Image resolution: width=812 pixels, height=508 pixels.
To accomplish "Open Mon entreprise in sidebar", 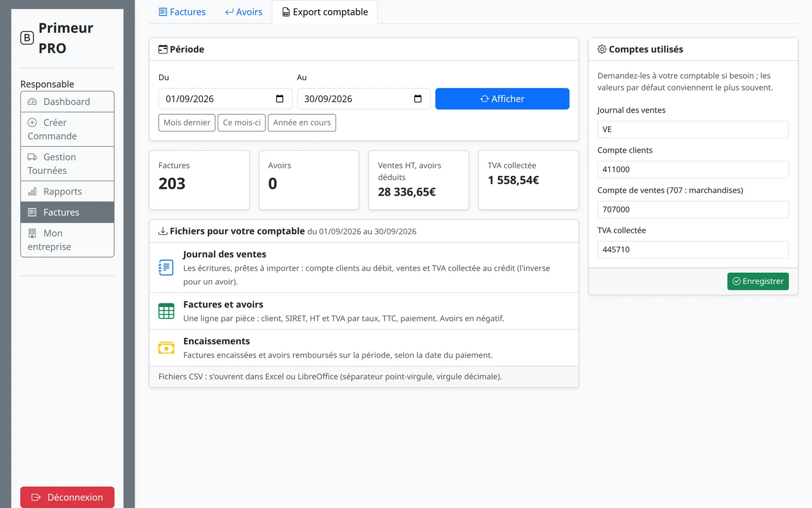I will click(67, 240).
